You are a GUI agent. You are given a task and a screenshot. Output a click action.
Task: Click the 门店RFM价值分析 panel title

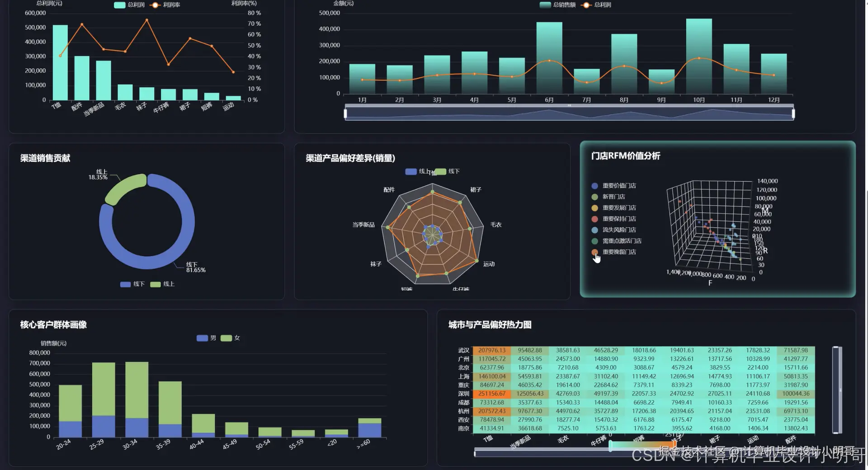625,156
